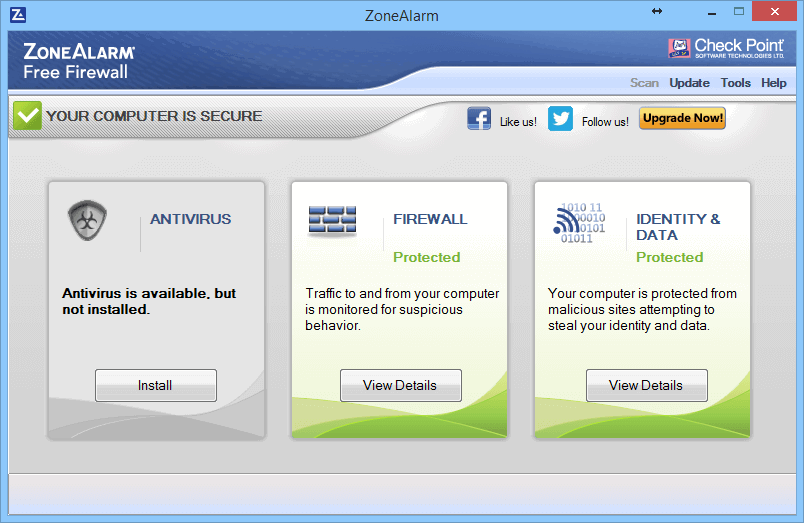Click the Check Point logo
Screen dimensions: 804x523
[x=726, y=48]
